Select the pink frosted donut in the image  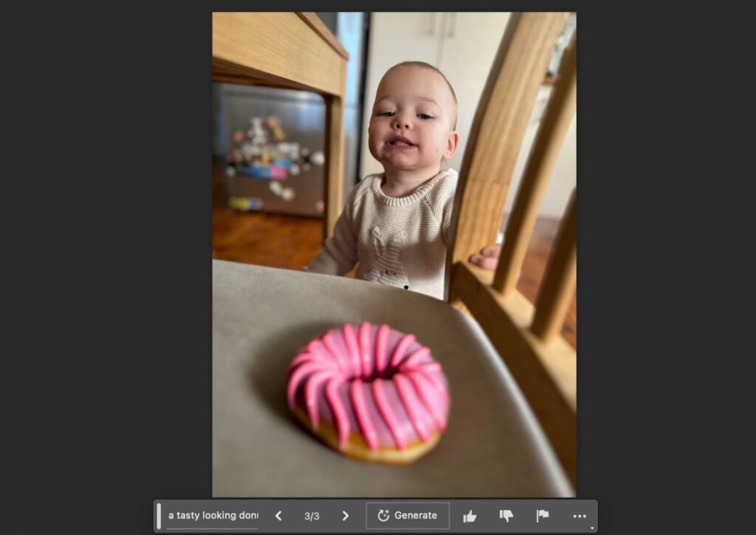[x=368, y=390]
